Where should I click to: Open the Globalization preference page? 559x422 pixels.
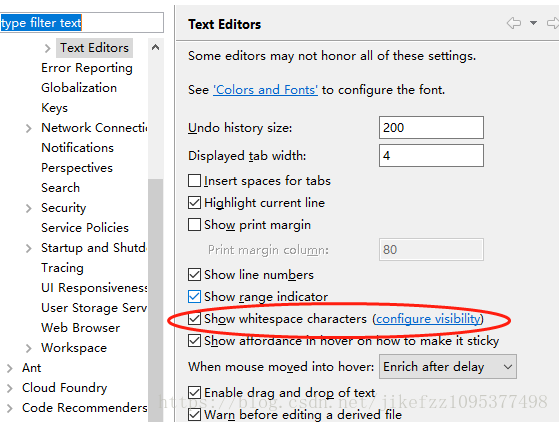click(x=79, y=88)
